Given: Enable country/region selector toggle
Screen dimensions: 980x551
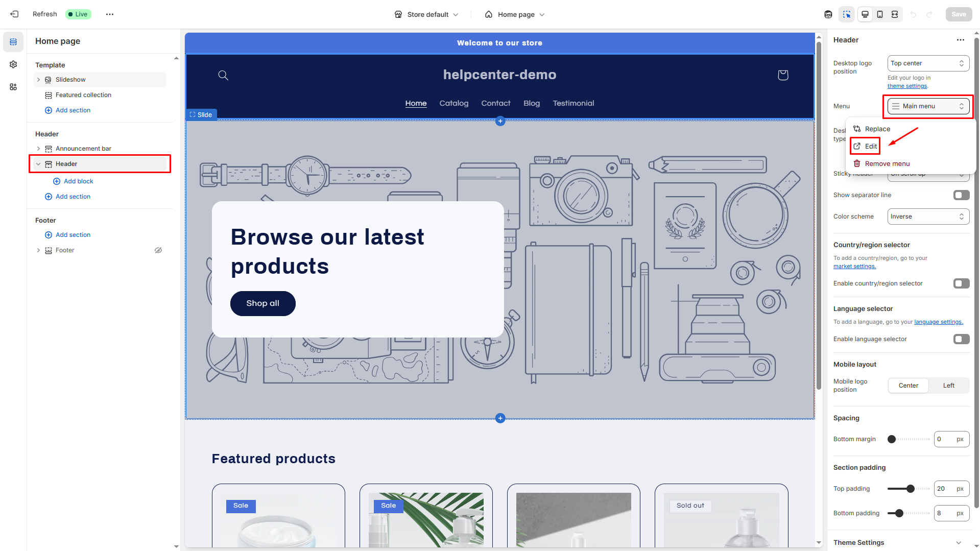Looking at the screenshot, I should [961, 283].
